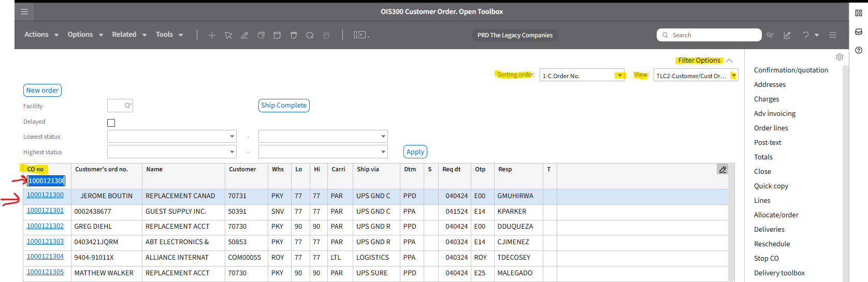Click the Display toolbar icon
The height and width of the screenshot is (282, 868).
277,35
